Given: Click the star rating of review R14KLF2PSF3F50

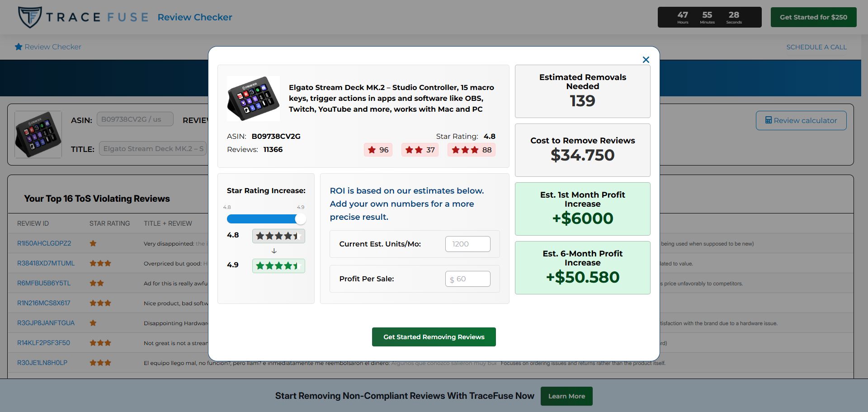Looking at the screenshot, I should pos(100,343).
